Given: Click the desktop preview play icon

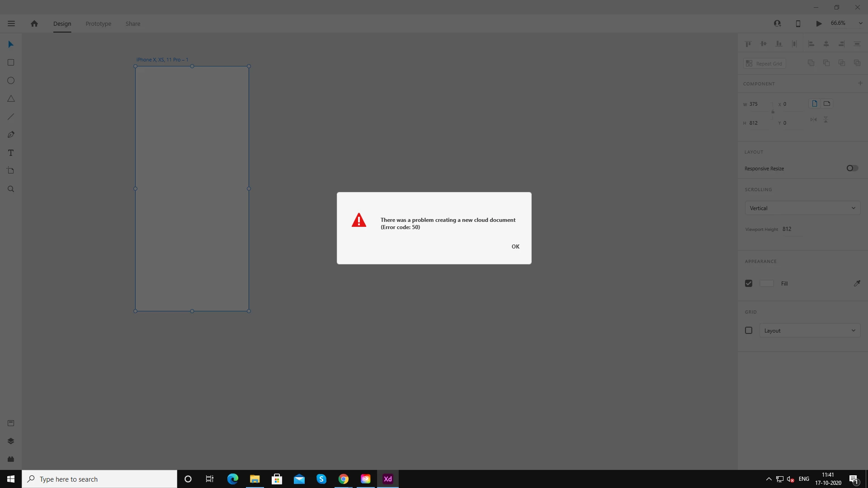Looking at the screenshot, I should (819, 23).
